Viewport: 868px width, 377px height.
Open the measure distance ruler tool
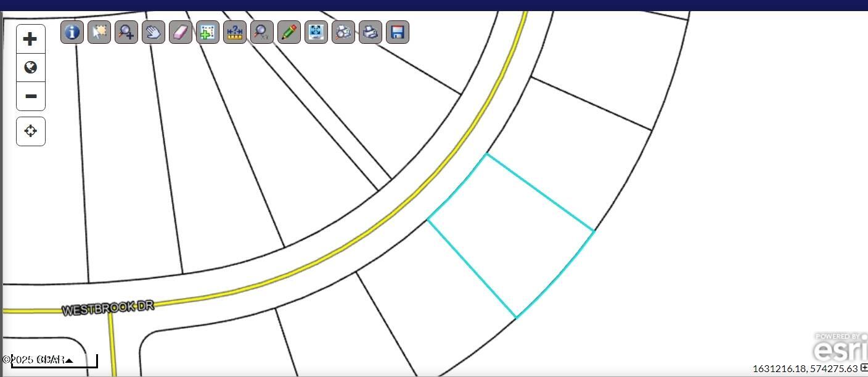pyautogui.click(x=235, y=32)
